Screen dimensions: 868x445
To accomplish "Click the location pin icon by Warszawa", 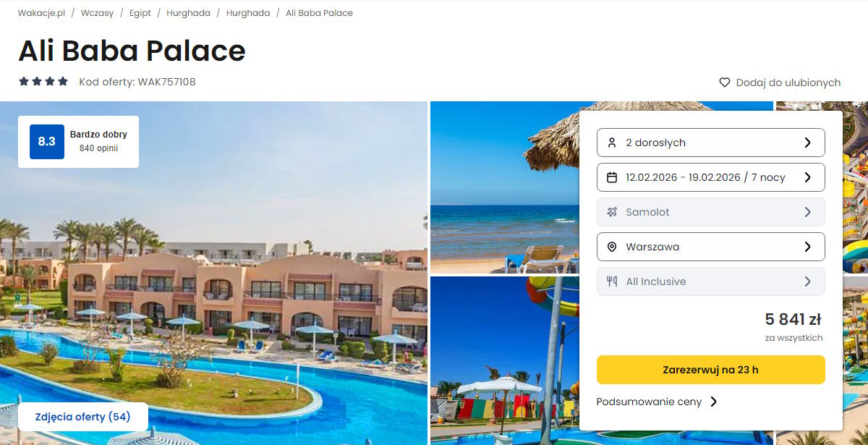I will coord(612,247).
